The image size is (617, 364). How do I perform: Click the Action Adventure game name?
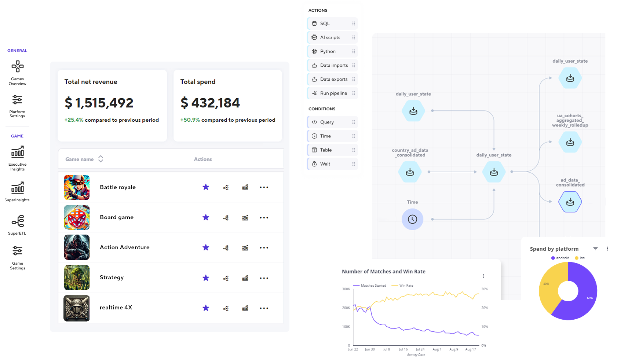(125, 247)
